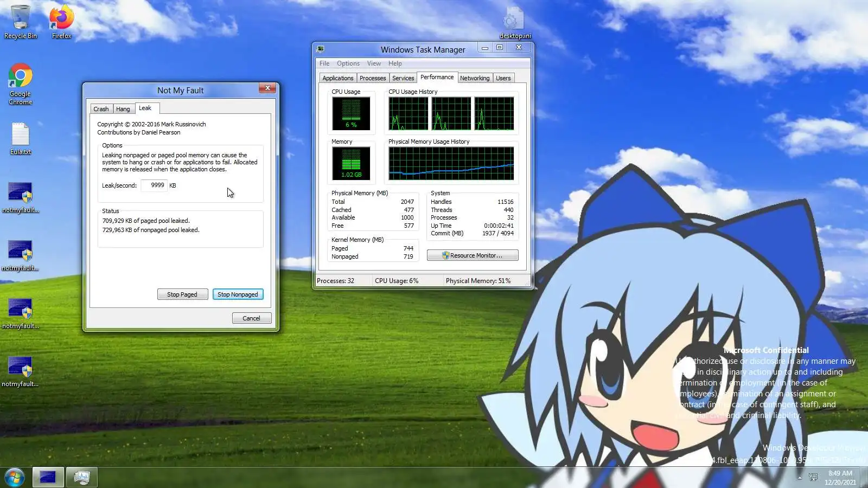Select the Google Chrome desktop shortcut
This screenshot has width=868, height=488.
(x=21, y=84)
